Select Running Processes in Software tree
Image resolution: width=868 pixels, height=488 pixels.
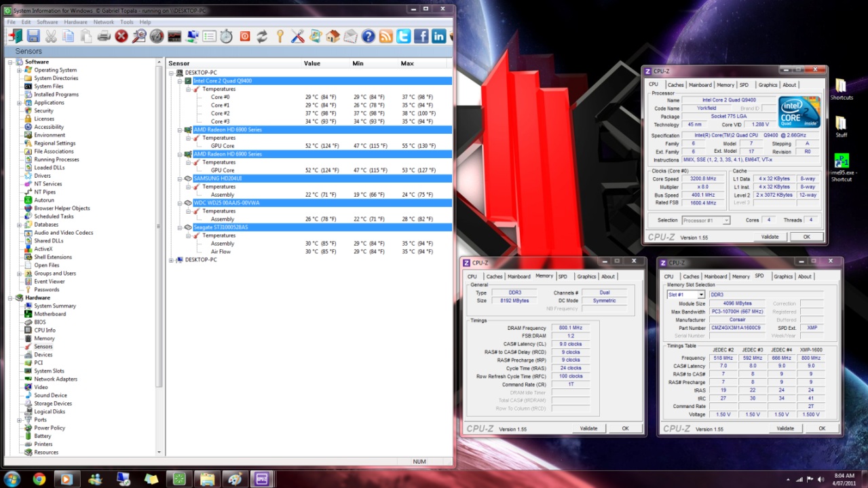(56, 159)
